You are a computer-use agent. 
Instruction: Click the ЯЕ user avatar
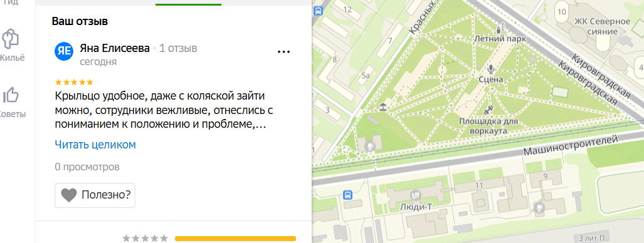tap(64, 51)
